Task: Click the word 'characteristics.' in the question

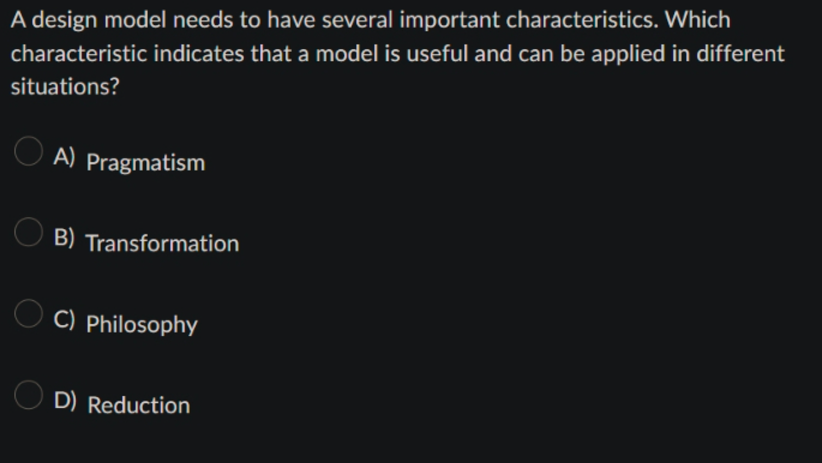Action: pyautogui.click(x=582, y=20)
